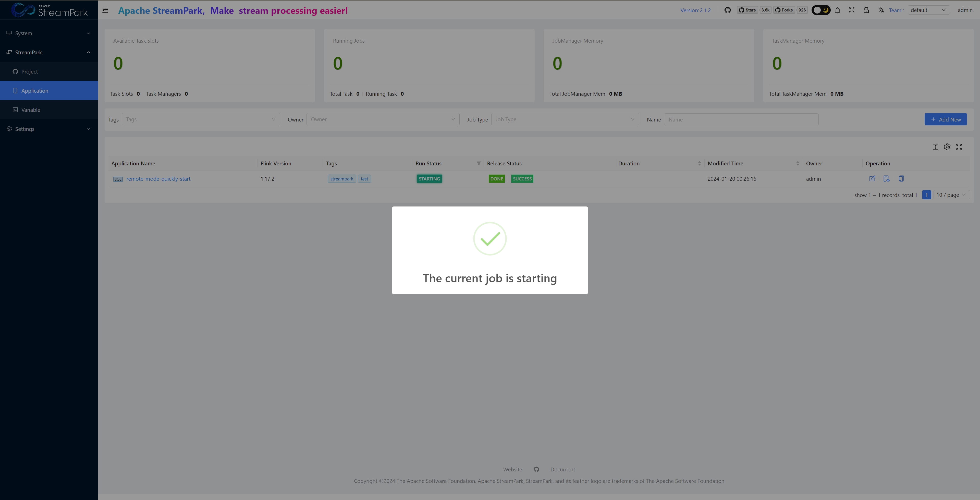Open the Job Type dropdown
The image size is (980, 500).
565,119
